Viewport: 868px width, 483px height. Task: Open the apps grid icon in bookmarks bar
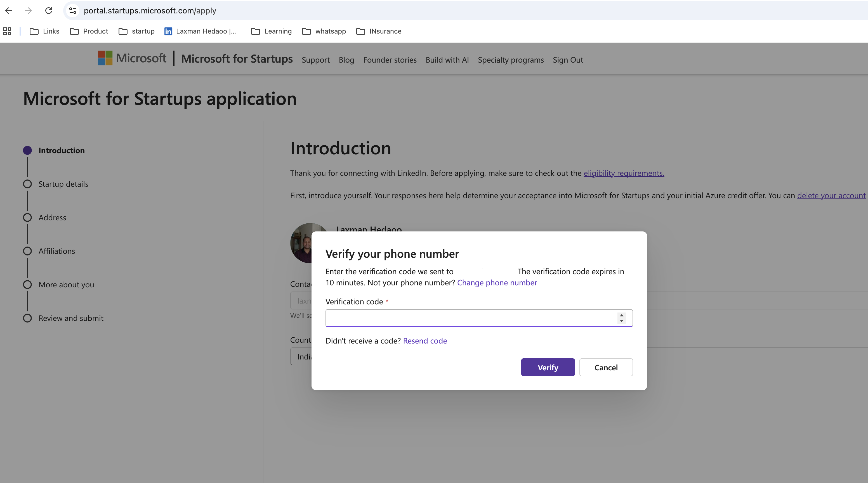(7, 31)
